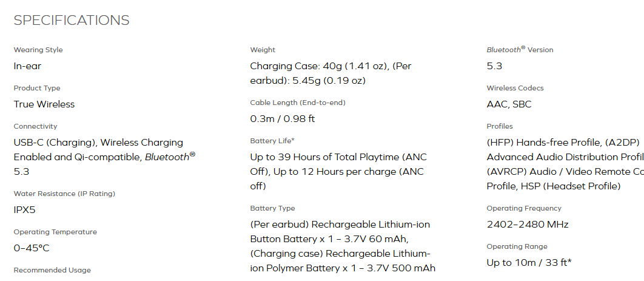Select the Operating Temperature label
The image size is (644, 281).
[x=55, y=232]
